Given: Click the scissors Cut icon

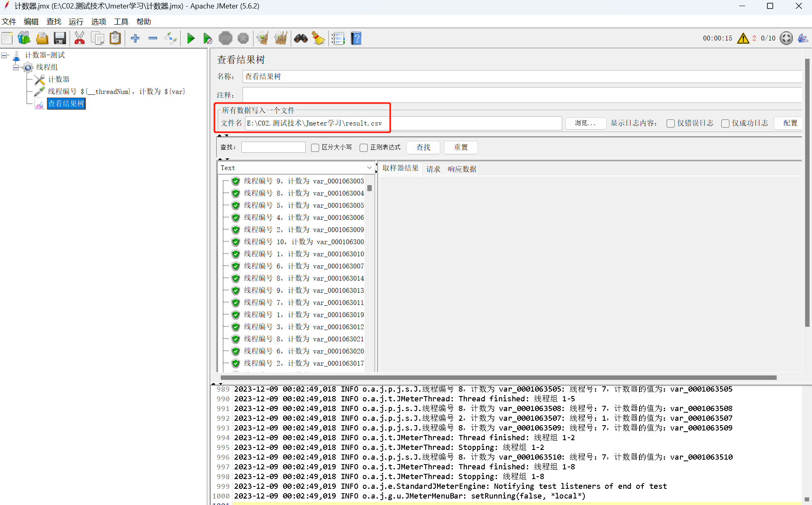Looking at the screenshot, I should point(79,38).
